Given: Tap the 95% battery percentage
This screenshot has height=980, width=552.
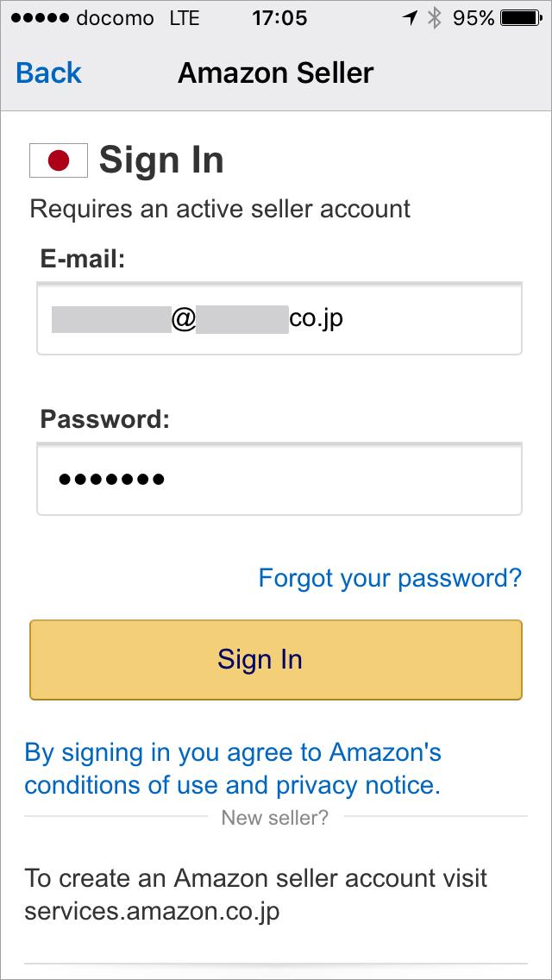Looking at the screenshot, I should [474, 18].
